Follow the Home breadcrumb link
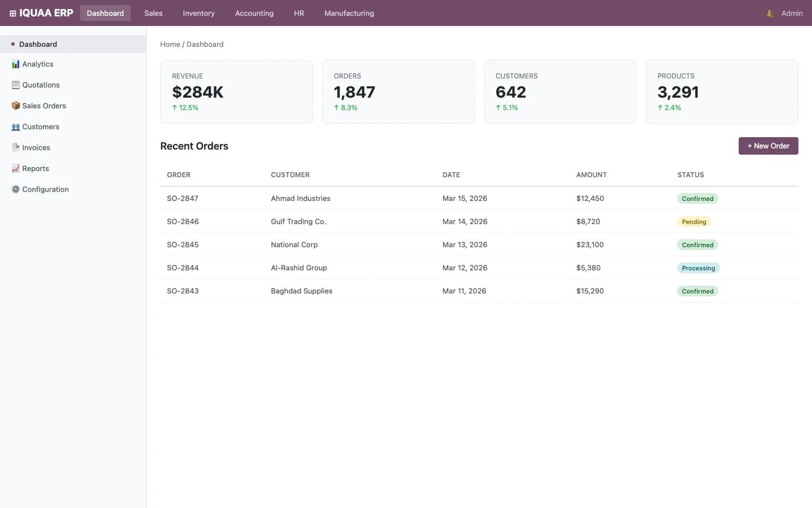Image resolution: width=812 pixels, height=508 pixels. pos(170,44)
